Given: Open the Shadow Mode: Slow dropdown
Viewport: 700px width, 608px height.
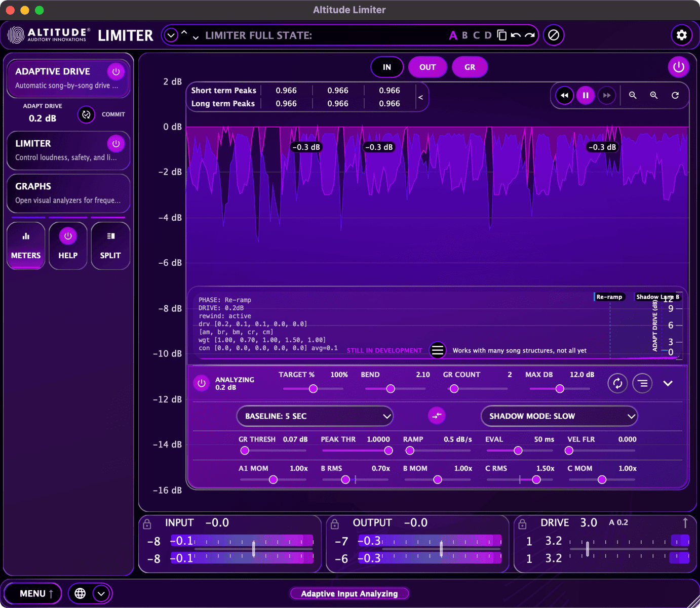Looking at the screenshot, I should pyautogui.click(x=559, y=416).
